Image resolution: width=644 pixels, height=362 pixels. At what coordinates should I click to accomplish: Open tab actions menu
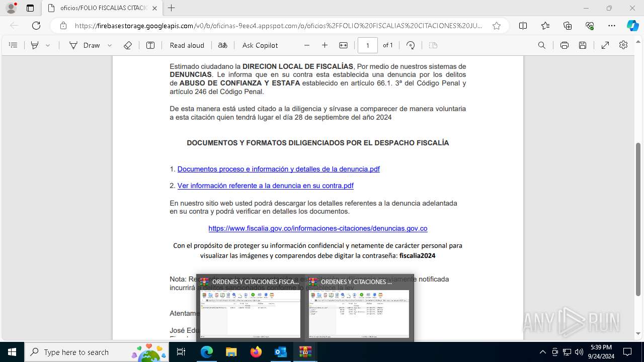pyautogui.click(x=30, y=8)
